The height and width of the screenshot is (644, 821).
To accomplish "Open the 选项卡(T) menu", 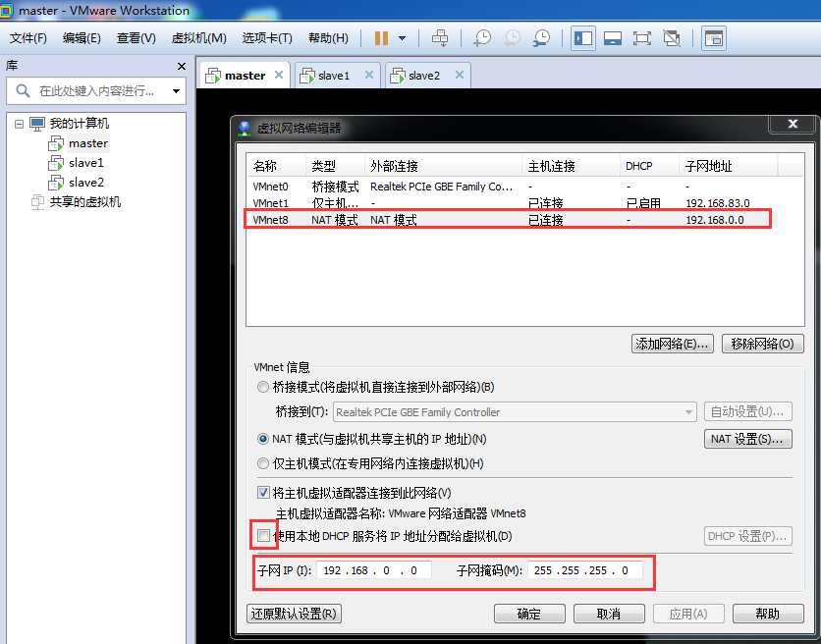I will pos(267,38).
